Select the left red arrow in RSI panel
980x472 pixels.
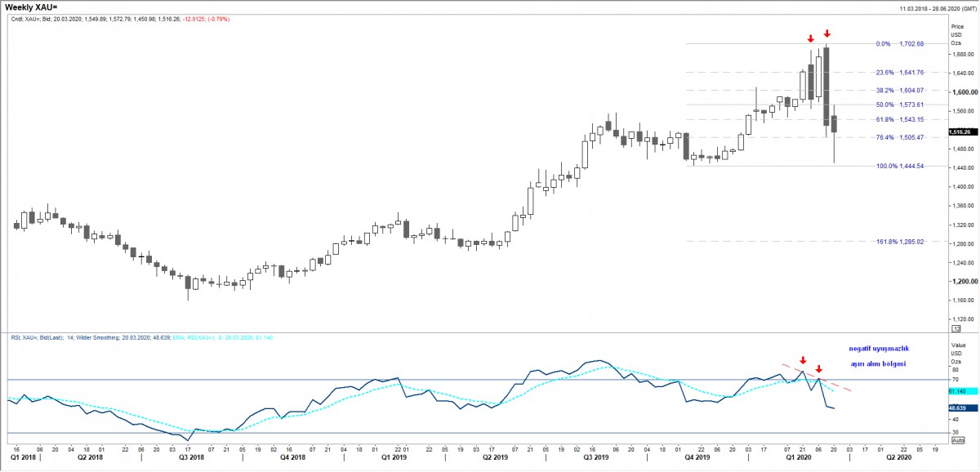click(x=803, y=360)
